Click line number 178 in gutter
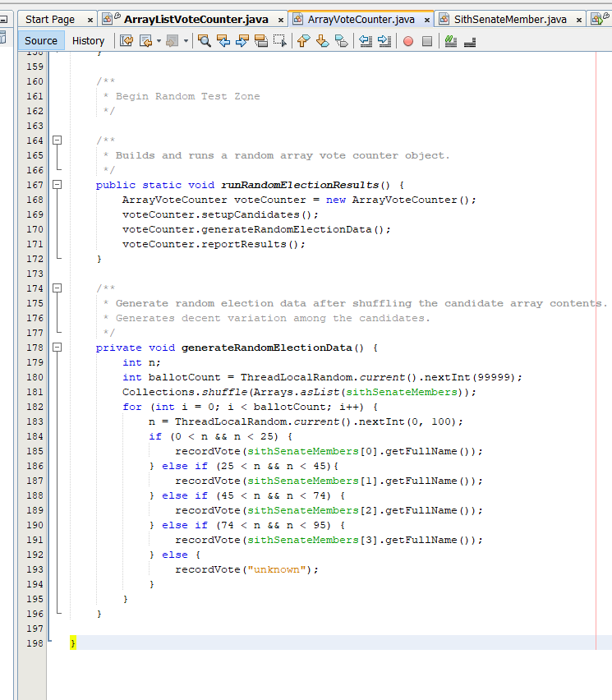The width and height of the screenshot is (612, 700). [35, 348]
